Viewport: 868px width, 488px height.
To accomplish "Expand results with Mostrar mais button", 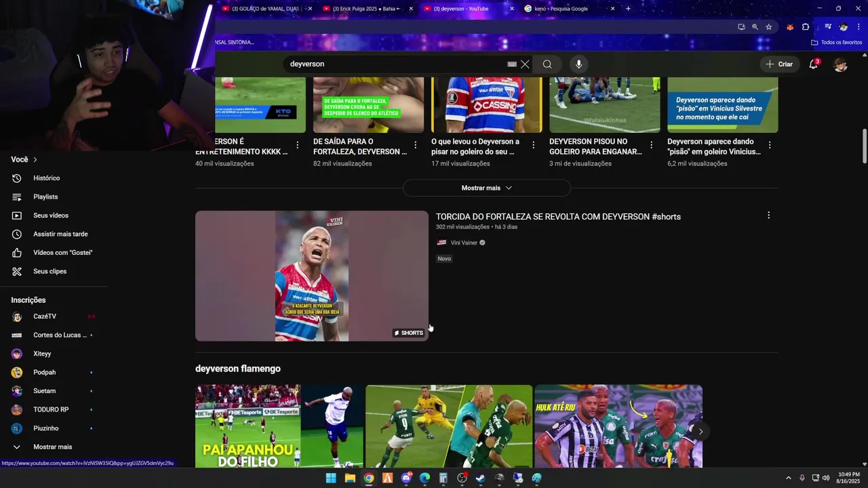I will click(486, 188).
